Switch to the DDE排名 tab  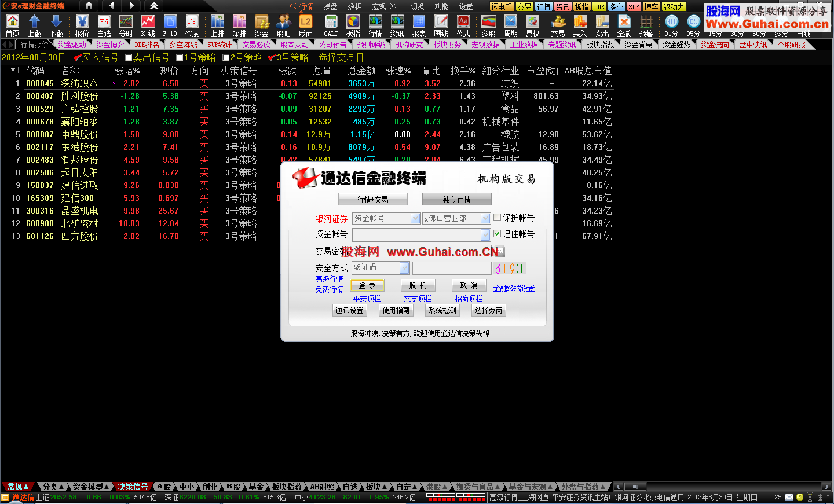pos(147,45)
